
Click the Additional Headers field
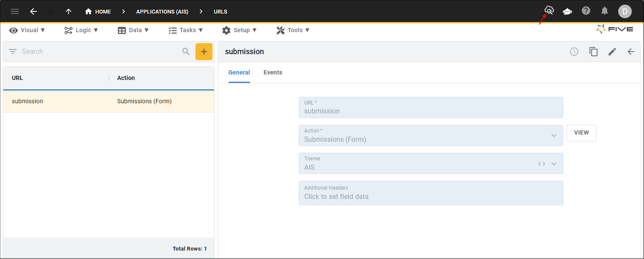pos(430,193)
